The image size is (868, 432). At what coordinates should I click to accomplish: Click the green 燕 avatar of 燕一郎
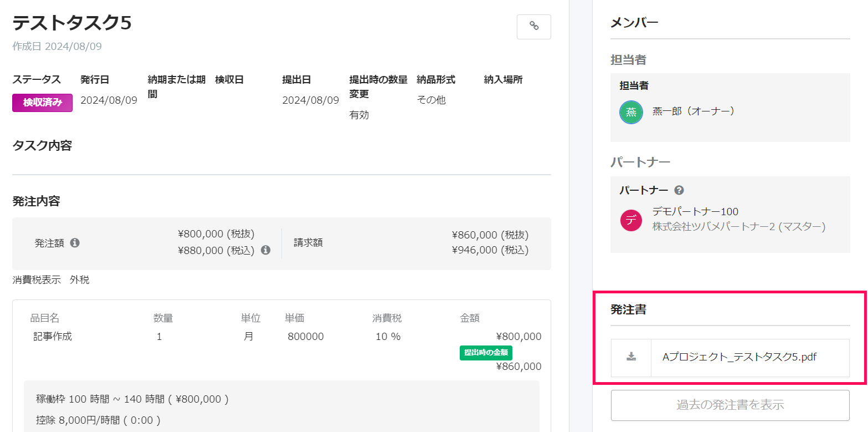(x=631, y=112)
